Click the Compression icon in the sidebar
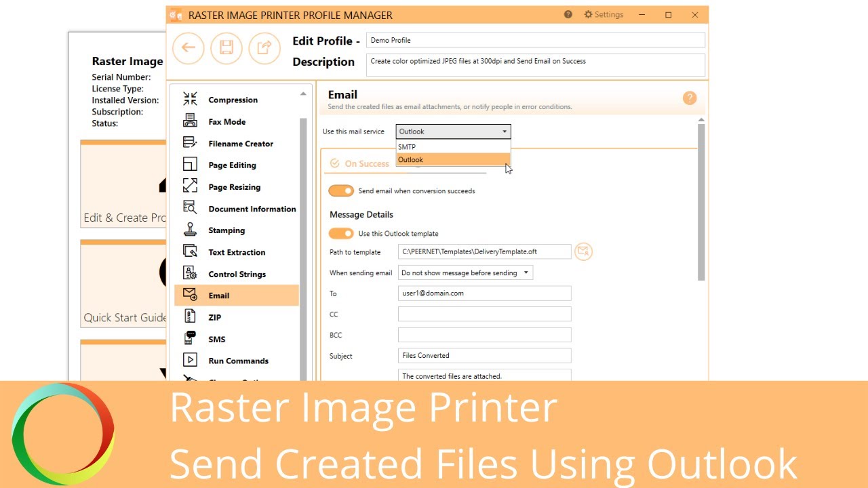This screenshot has height=488, width=868. (190, 99)
